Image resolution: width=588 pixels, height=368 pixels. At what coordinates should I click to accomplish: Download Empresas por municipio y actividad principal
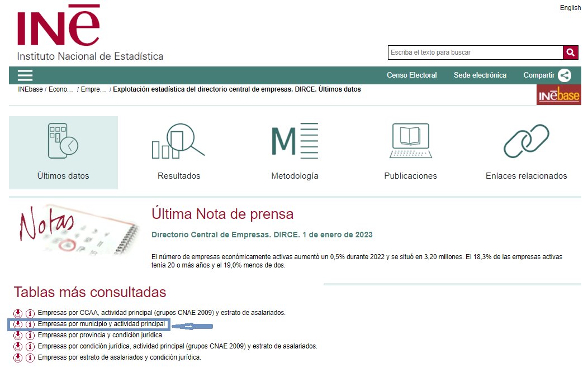[18, 324]
